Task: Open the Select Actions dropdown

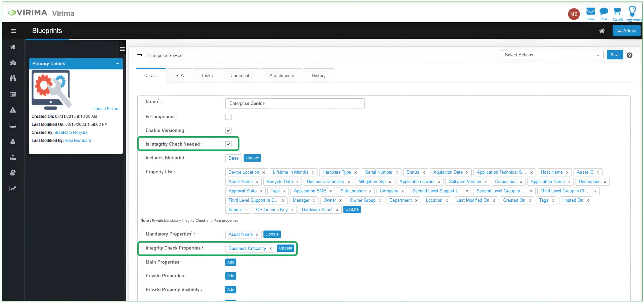Action: pyautogui.click(x=552, y=55)
